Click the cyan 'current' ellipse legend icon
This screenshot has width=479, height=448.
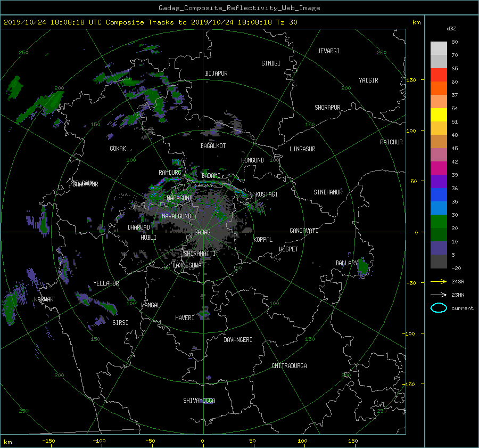(439, 308)
